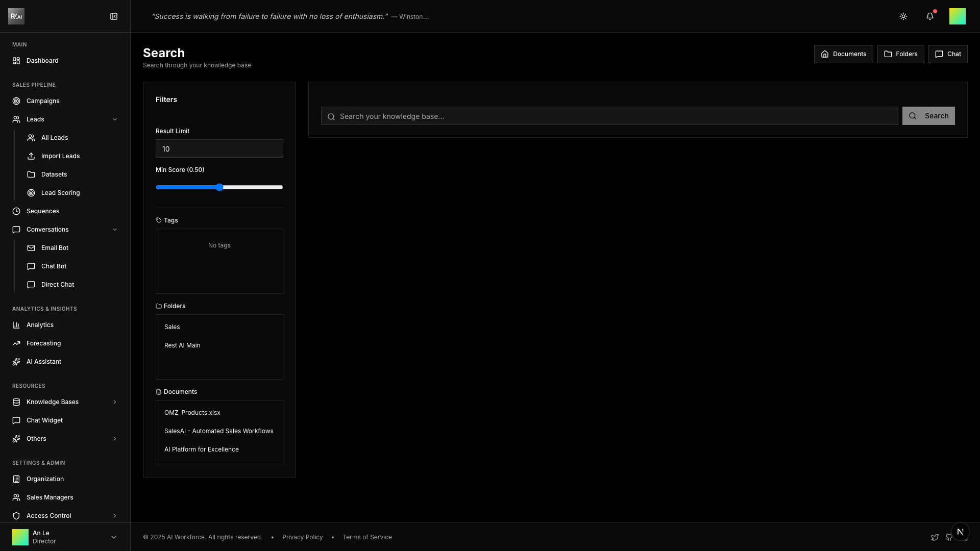
Task: Collapse the Leads submenu chevron
Action: point(114,119)
